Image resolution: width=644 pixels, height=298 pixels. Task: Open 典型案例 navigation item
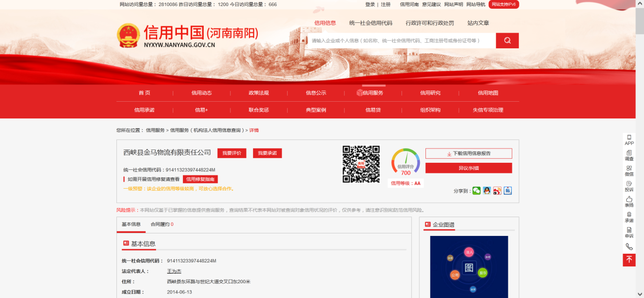click(316, 110)
